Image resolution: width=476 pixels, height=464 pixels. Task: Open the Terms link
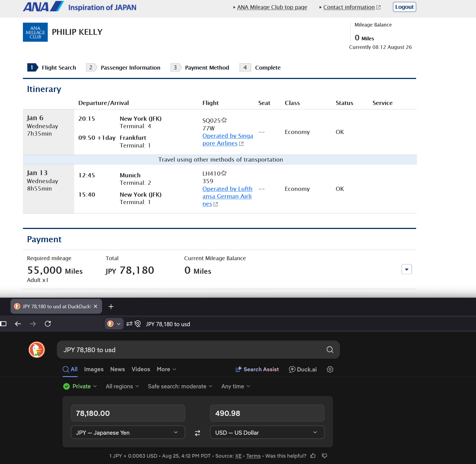click(x=253, y=456)
